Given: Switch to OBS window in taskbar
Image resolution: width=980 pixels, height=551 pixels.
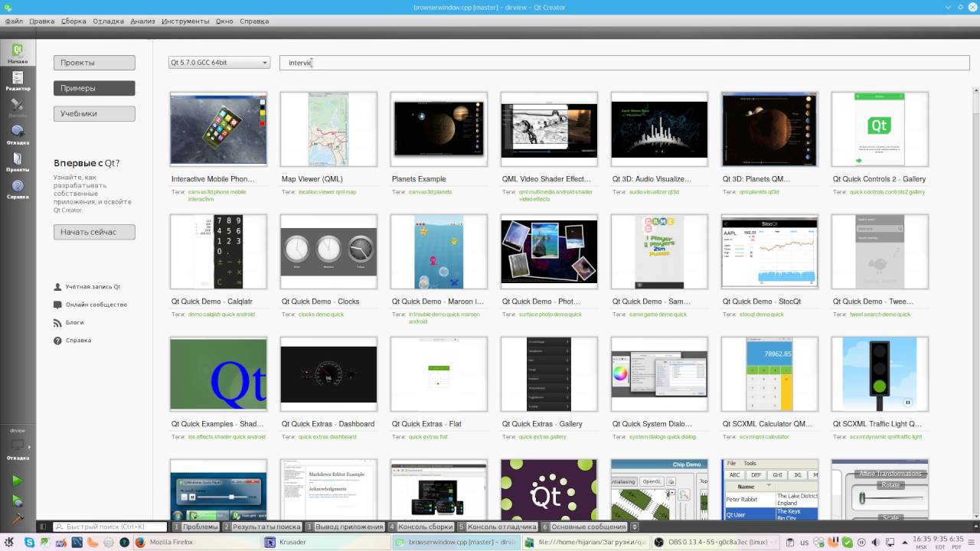Looking at the screenshot, I should click(x=717, y=543).
